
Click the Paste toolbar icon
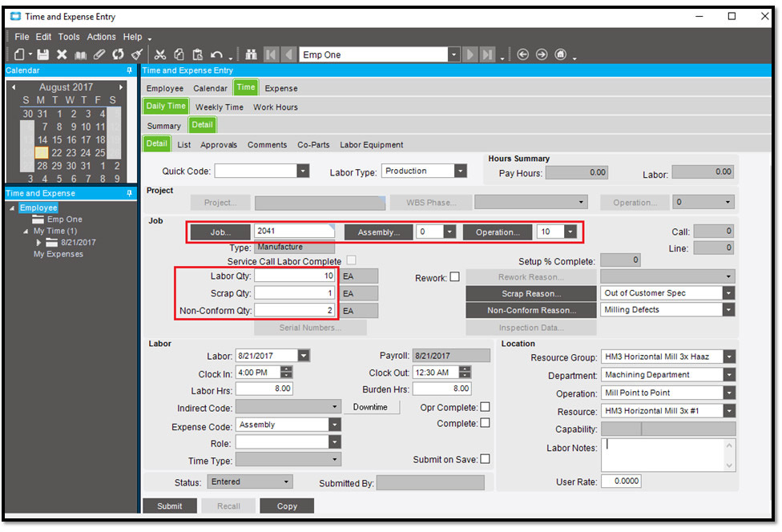pyautogui.click(x=197, y=54)
